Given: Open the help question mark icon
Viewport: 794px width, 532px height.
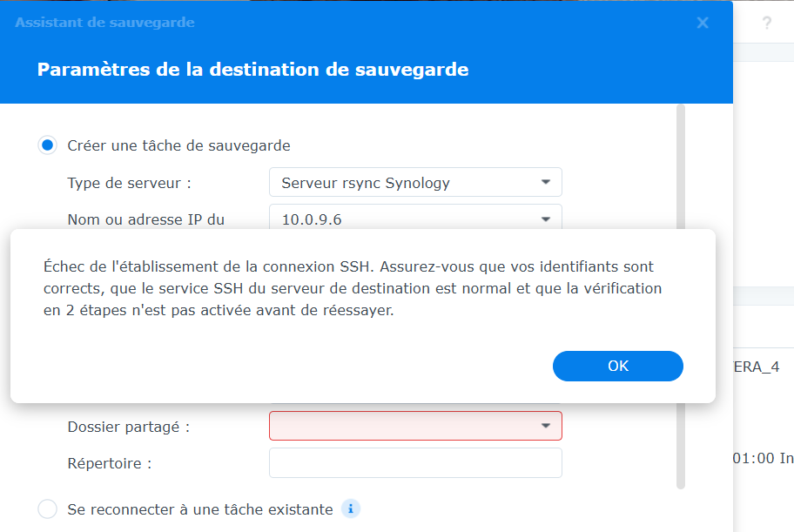Looking at the screenshot, I should tap(767, 24).
